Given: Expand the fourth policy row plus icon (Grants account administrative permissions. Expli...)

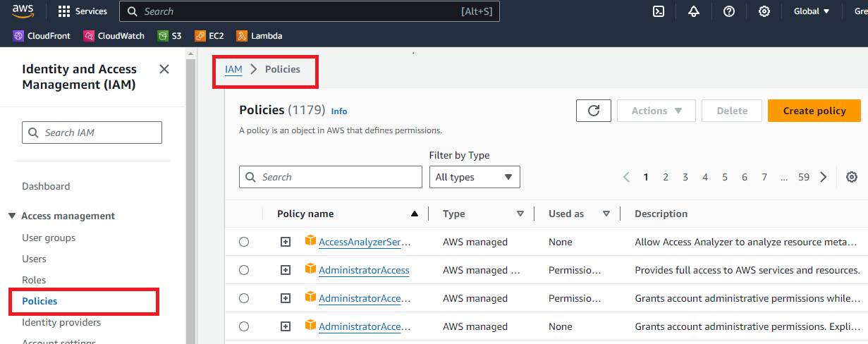Looking at the screenshot, I should pos(286,326).
